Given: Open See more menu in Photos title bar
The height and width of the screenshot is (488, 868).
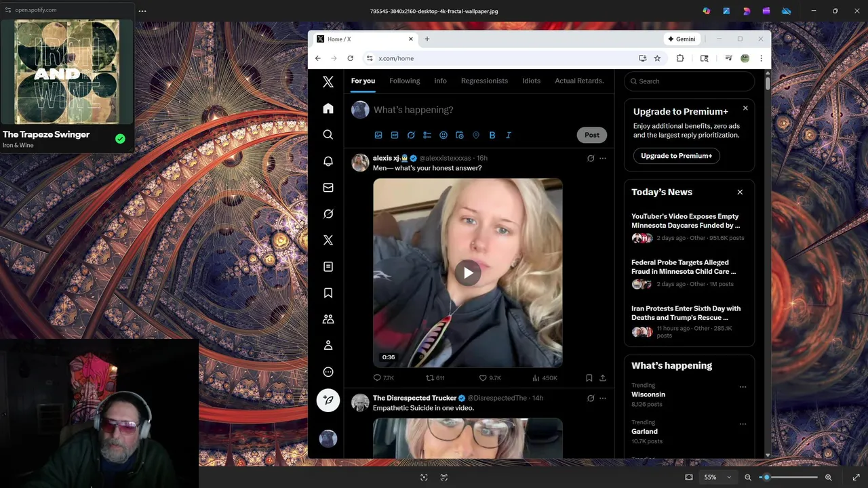Looking at the screenshot, I should pyautogui.click(x=142, y=11).
